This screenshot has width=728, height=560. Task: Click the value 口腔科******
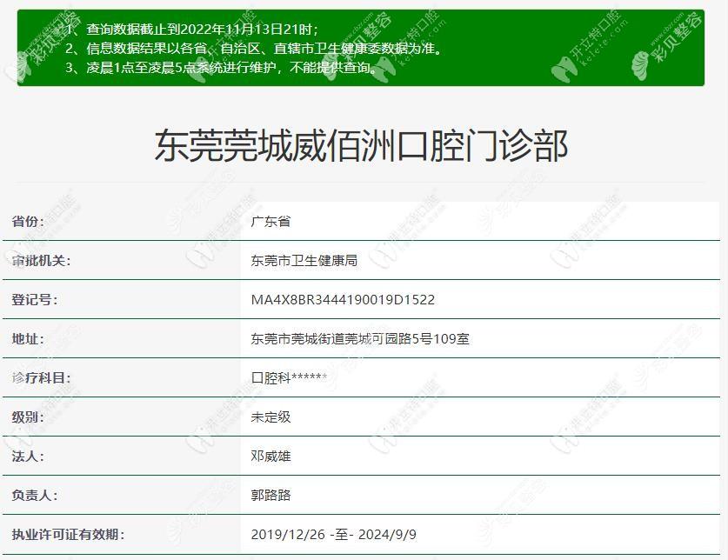coord(289,377)
